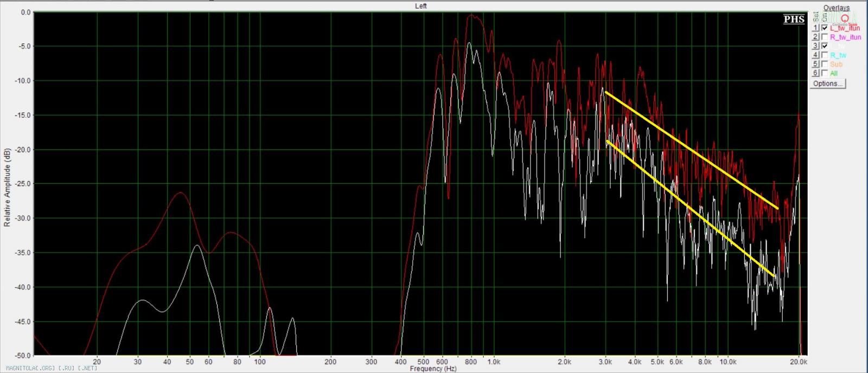Viewport: 868px width, 373px height.
Task: Click the Car audio Team logo
Action: click(x=844, y=21)
